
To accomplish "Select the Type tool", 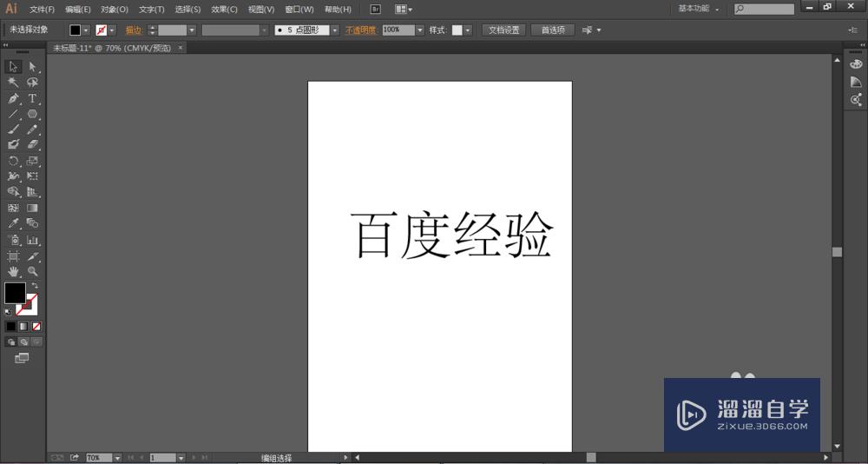I will pyautogui.click(x=32, y=99).
